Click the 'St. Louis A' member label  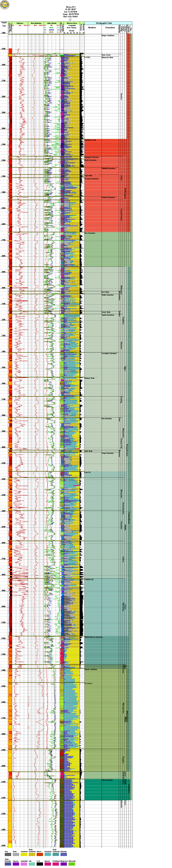point(88,683)
